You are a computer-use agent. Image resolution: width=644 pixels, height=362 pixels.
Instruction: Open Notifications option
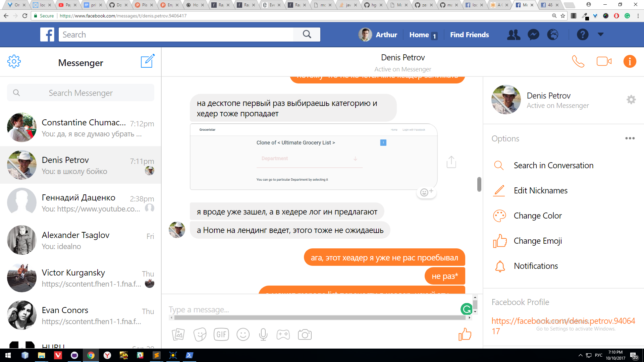[x=536, y=266]
